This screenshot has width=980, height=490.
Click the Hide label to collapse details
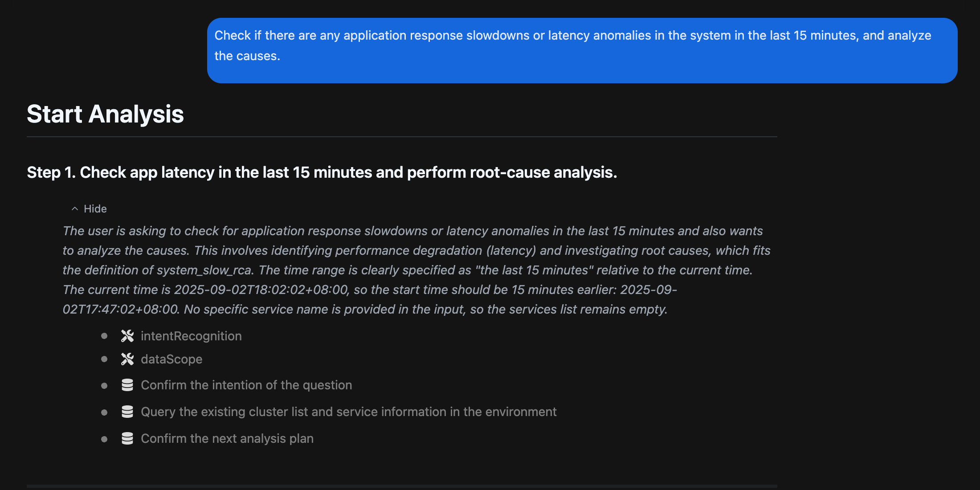95,209
